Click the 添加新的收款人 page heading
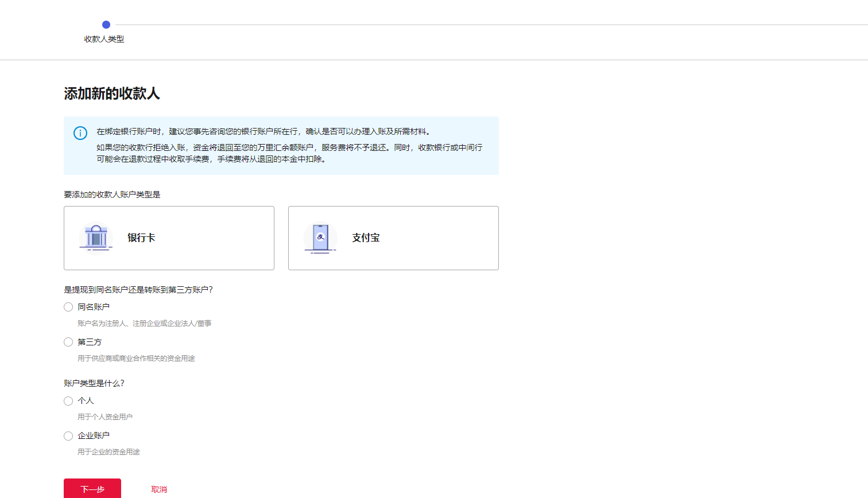Screen dimensions: 868x498 pos(113,94)
